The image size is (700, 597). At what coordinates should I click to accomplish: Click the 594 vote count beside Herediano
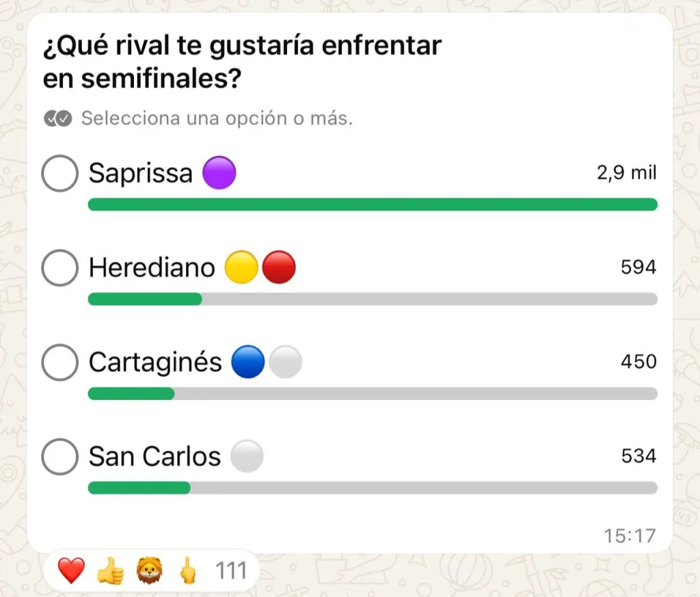[641, 267]
